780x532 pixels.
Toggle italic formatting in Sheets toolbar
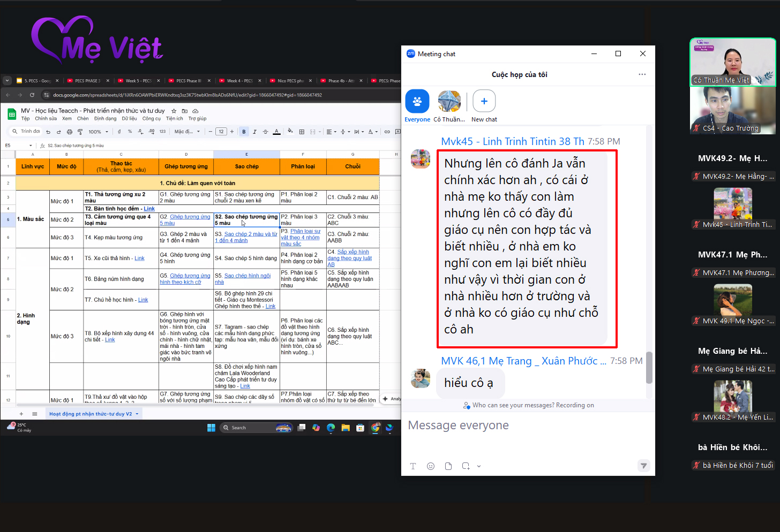[x=254, y=132]
